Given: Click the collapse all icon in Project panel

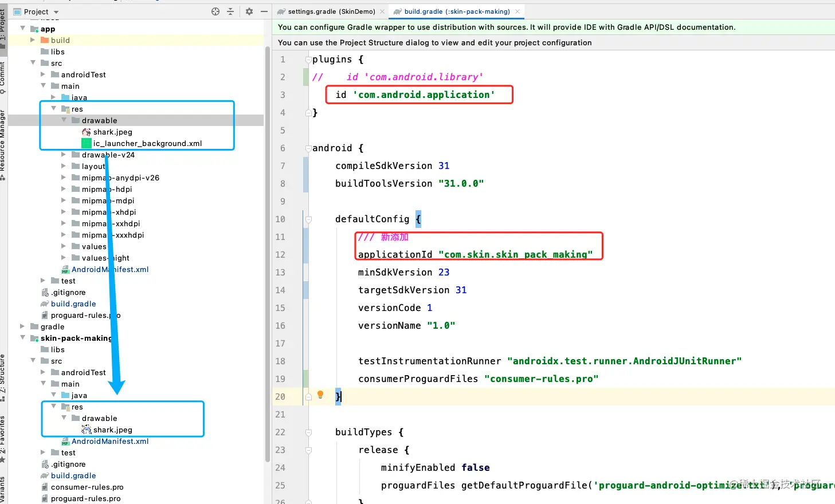Looking at the screenshot, I should point(230,11).
